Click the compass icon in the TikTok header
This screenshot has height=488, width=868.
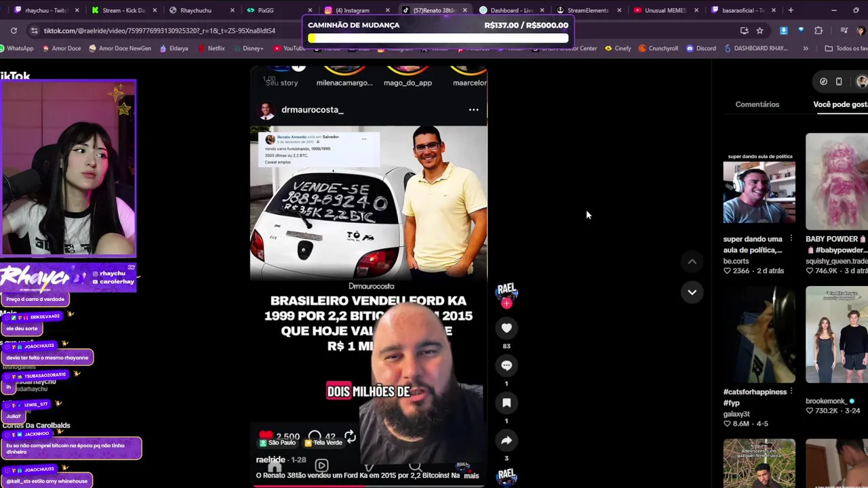(x=823, y=81)
